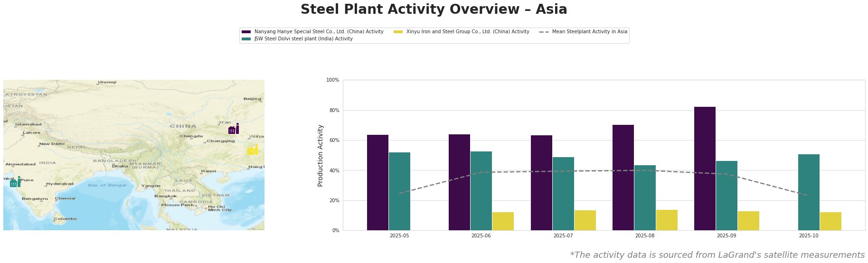Click the purple Nanyang factory icon on map

[x=233, y=129]
